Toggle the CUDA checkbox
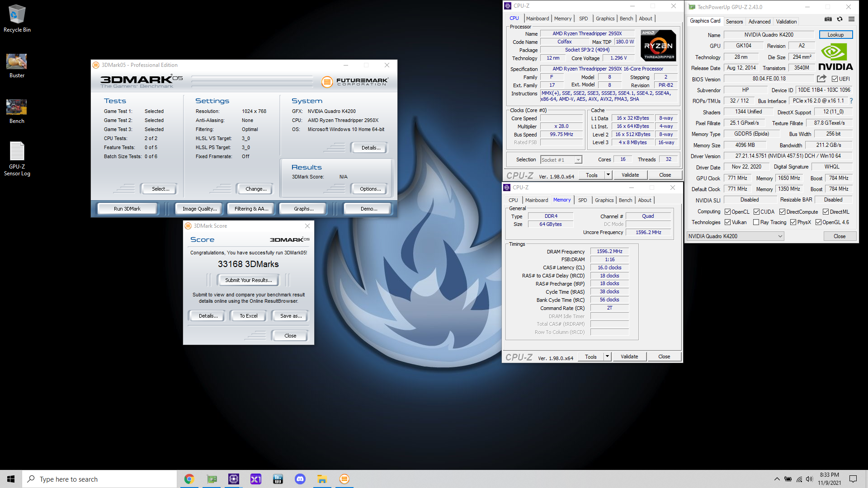 (x=756, y=211)
